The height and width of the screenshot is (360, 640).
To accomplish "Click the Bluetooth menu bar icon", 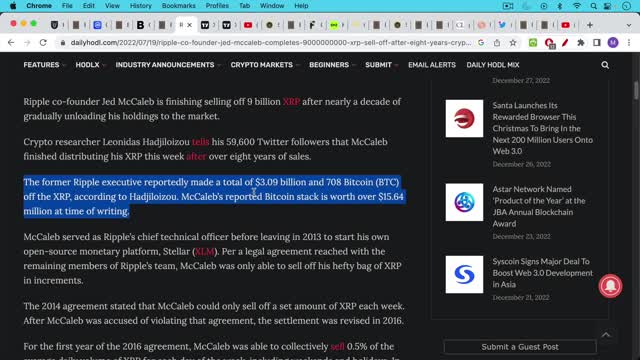I will [560, 6].
